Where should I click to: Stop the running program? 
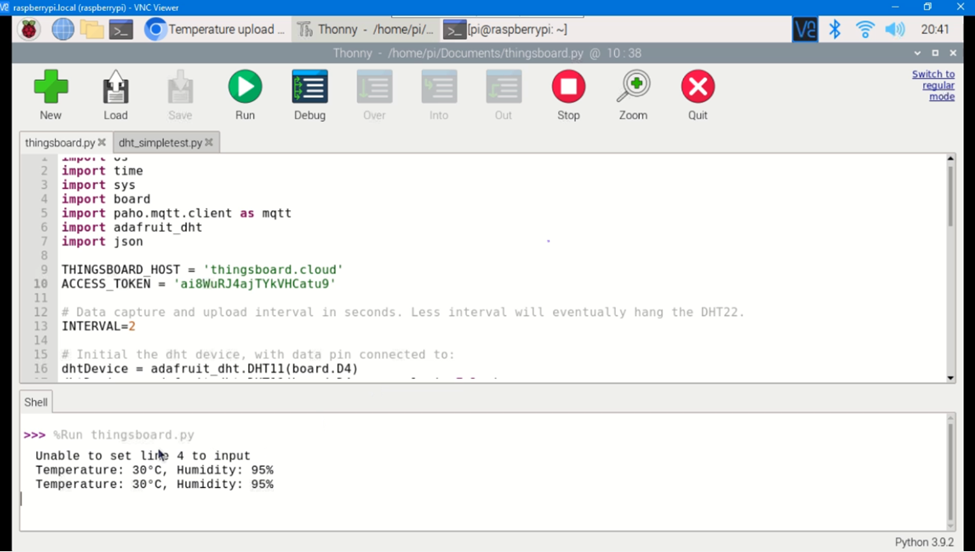[568, 94]
